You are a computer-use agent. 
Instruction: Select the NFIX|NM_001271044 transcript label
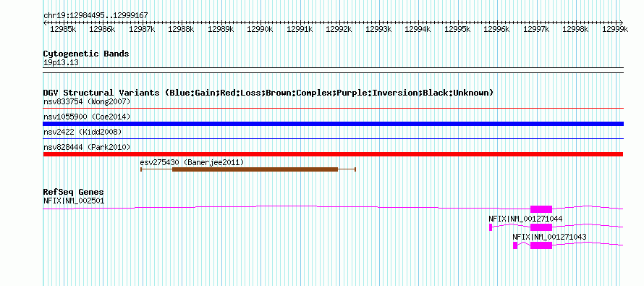(525, 219)
